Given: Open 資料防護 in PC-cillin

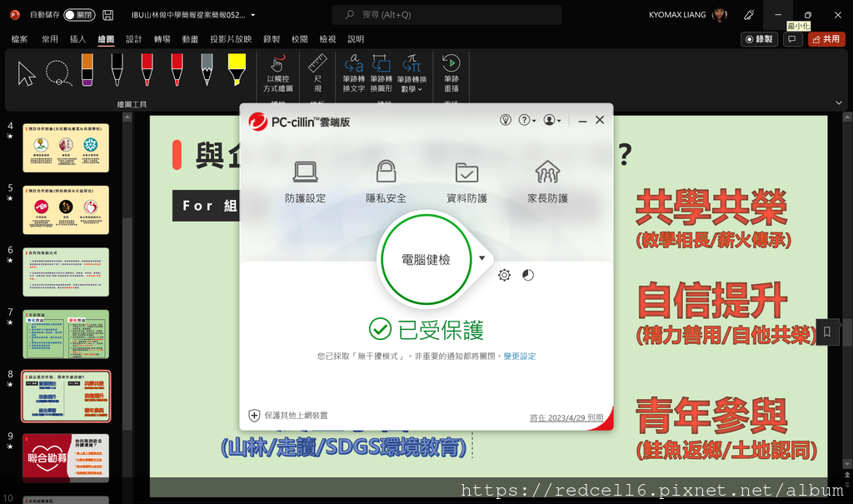Looking at the screenshot, I should click(x=466, y=182).
